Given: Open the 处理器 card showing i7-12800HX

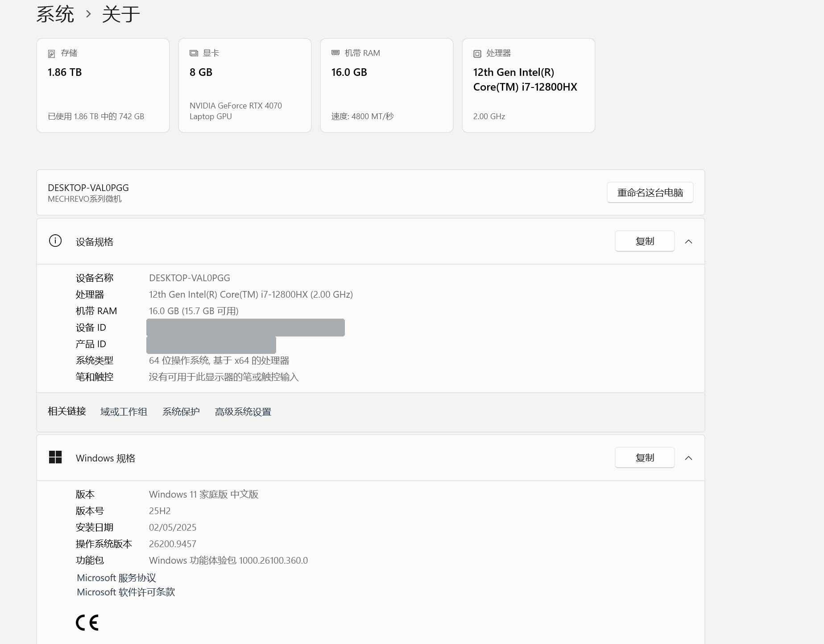Looking at the screenshot, I should pyautogui.click(x=529, y=85).
